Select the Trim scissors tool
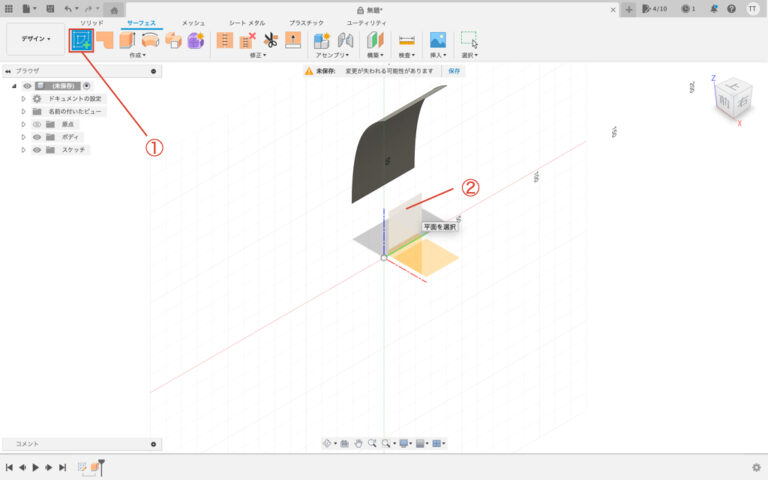This screenshot has height=480, width=768. click(x=270, y=40)
